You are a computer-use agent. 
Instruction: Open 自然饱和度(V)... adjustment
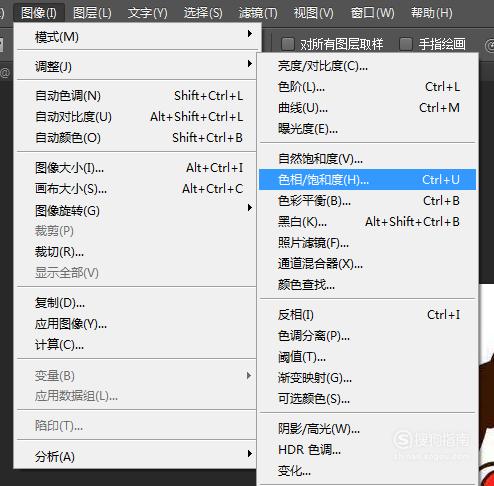coord(367,159)
